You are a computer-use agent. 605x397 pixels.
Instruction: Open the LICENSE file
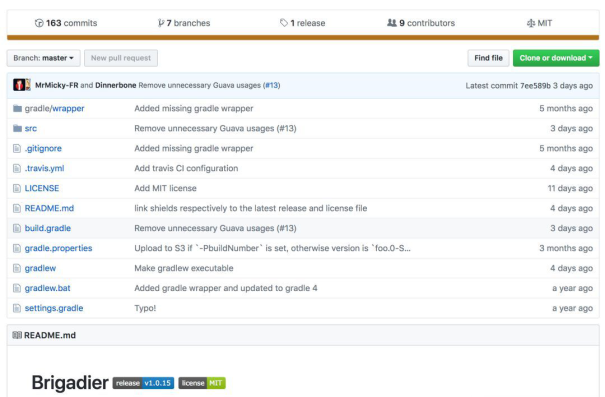[42, 188]
